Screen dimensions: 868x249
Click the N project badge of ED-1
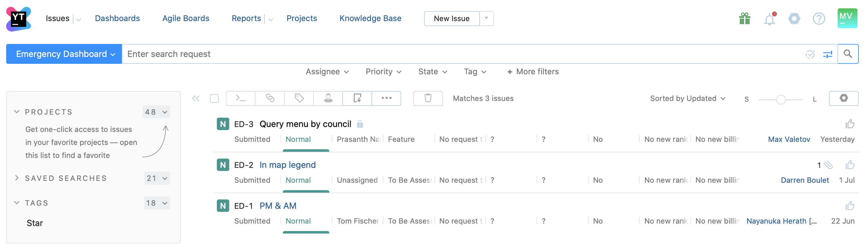[223, 206]
